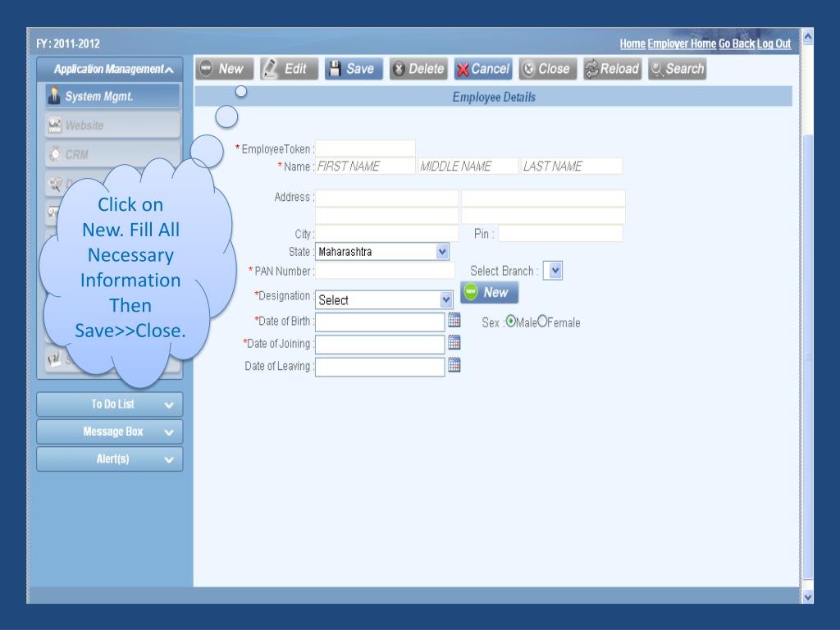Expand the Alert(s) panel
The width and height of the screenshot is (840, 630).
click(110, 459)
